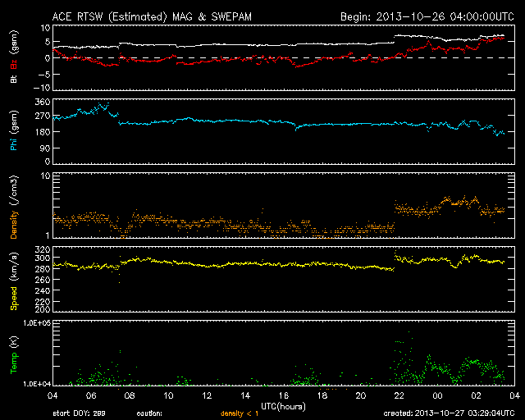Click the '200' tick on the Speed axis
The width and height of the screenshot is (525, 420).
pyautogui.click(x=43, y=308)
